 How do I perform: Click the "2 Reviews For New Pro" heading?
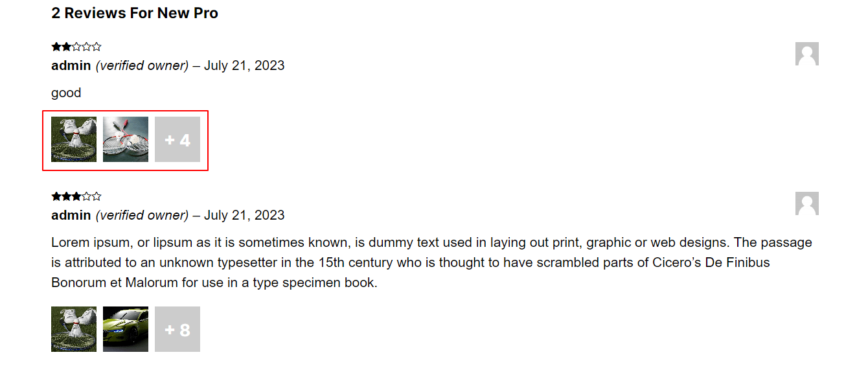tap(135, 13)
